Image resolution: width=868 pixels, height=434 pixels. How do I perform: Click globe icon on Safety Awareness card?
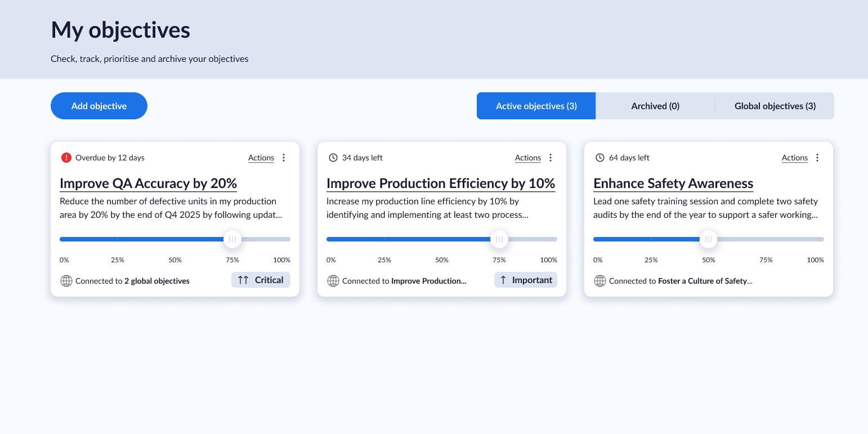coord(600,281)
